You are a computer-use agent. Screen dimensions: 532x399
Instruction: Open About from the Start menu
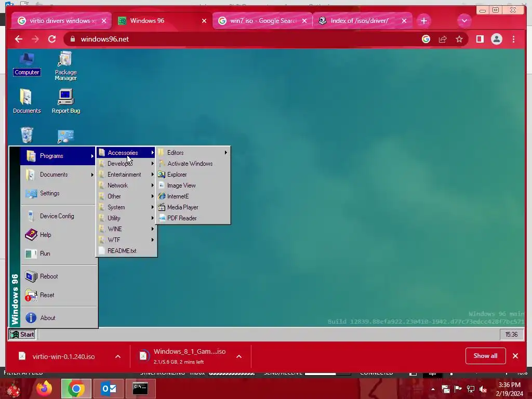[58, 317]
